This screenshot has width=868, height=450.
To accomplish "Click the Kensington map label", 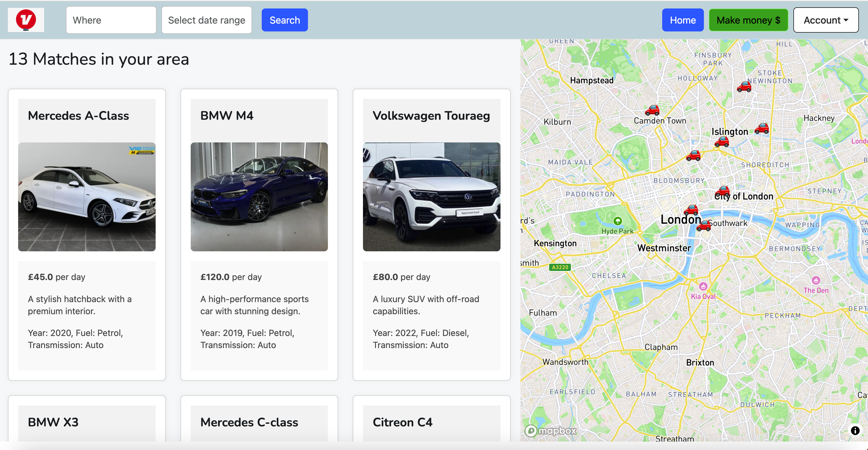I will click(555, 243).
